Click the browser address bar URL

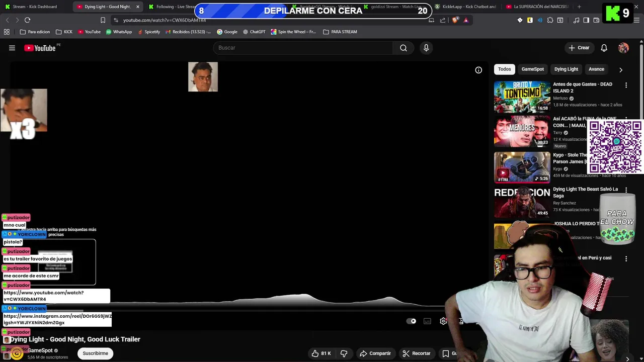(165, 20)
